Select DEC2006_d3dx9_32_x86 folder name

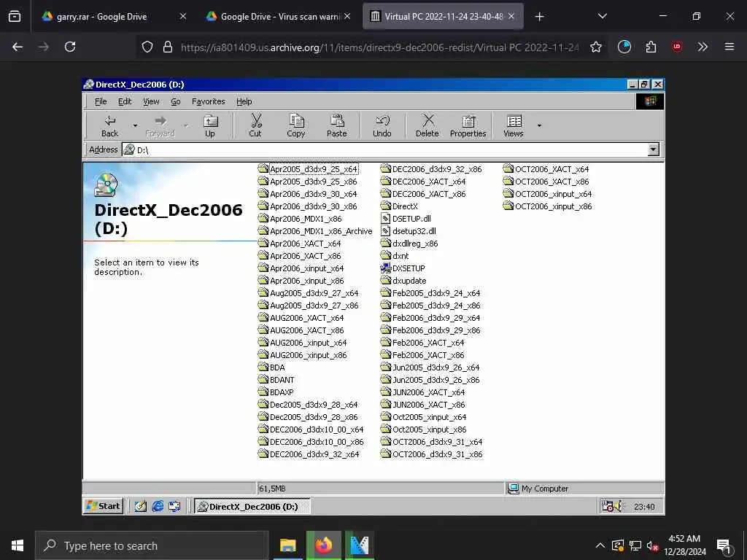pyautogui.click(x=437, y=169)
